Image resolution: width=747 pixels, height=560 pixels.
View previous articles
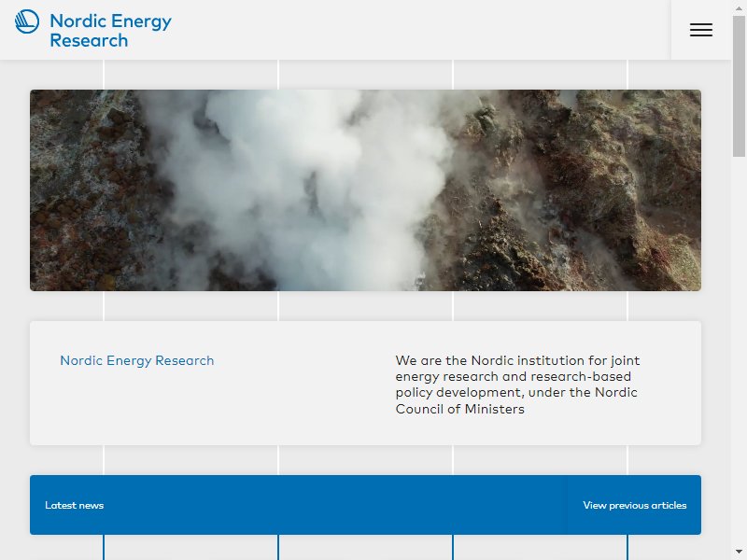[635, 505]
